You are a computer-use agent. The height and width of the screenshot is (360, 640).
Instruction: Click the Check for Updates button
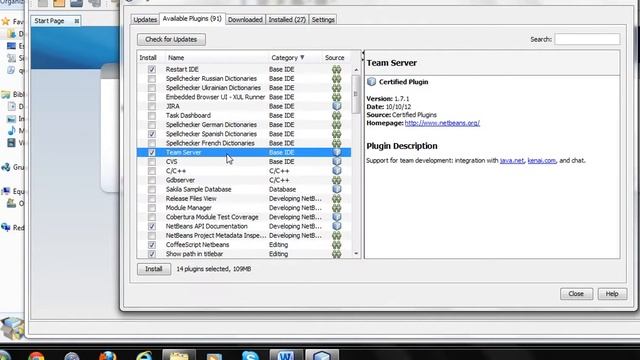171,39
